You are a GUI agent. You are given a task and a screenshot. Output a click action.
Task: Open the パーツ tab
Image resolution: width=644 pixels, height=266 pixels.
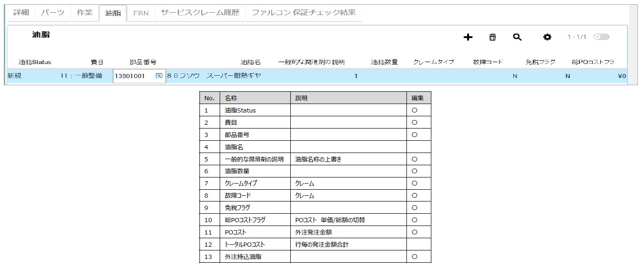pyautogui.click(x=53, y=13)
